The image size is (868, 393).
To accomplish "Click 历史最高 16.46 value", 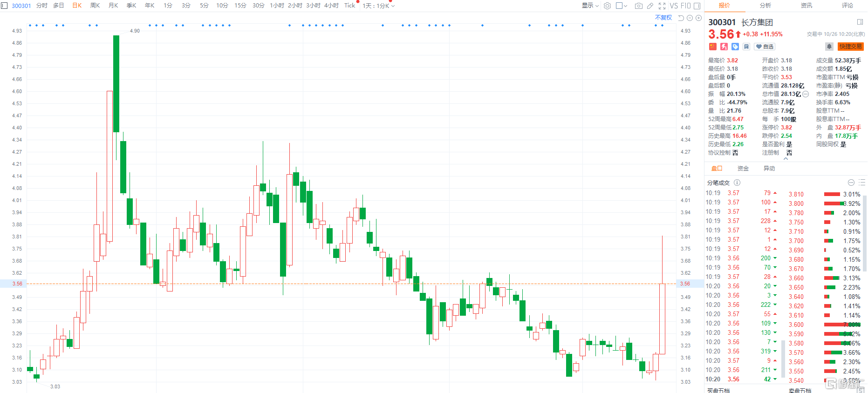I will 739,136.
